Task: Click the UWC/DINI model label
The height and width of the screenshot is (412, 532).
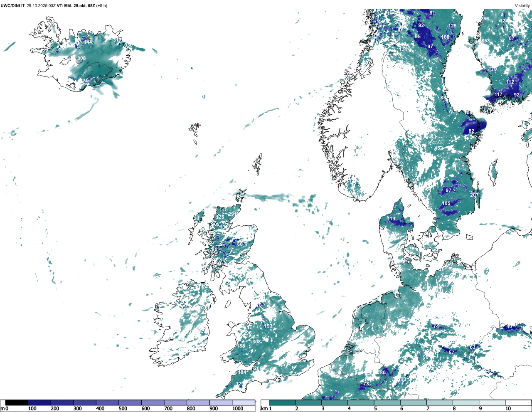Action: 10,5
